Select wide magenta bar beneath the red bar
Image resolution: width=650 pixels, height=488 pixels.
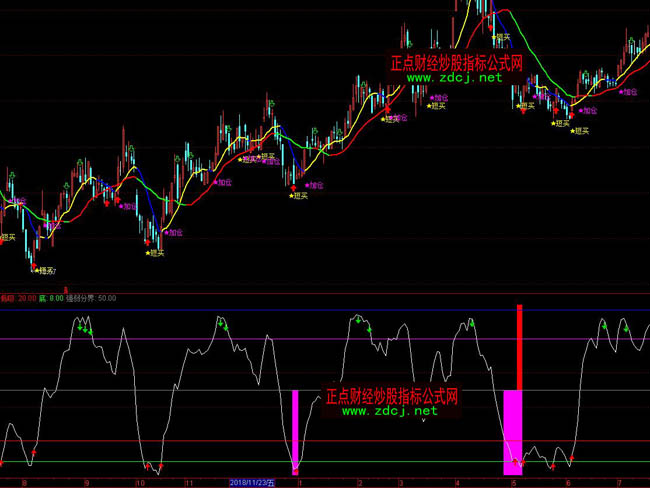pos(512,430)
